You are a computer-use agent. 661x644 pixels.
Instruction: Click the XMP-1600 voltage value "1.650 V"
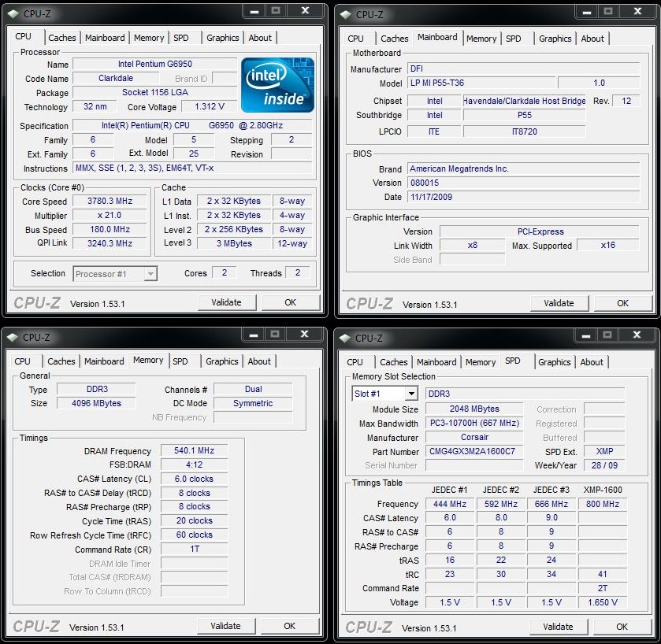pos(603,603)
